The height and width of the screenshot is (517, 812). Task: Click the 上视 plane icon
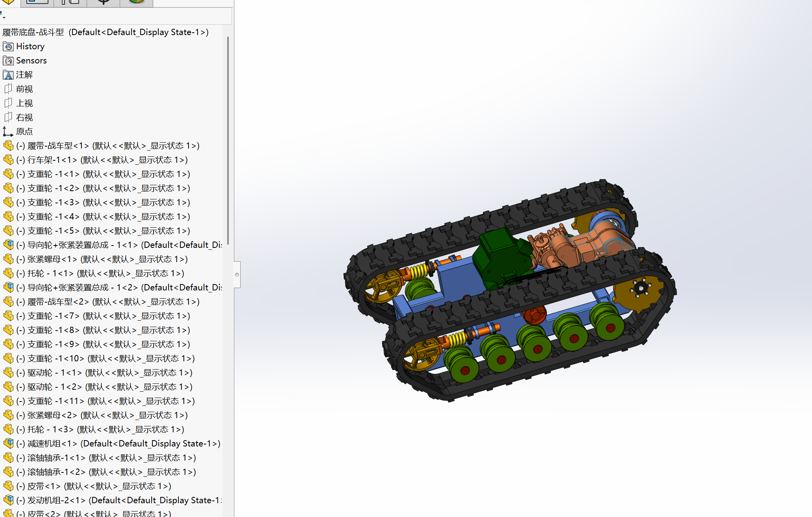click(x=8, y=103)
